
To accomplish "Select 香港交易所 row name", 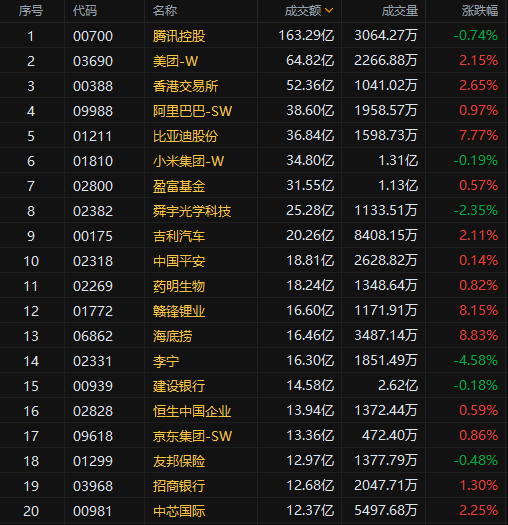I will 186,86.
